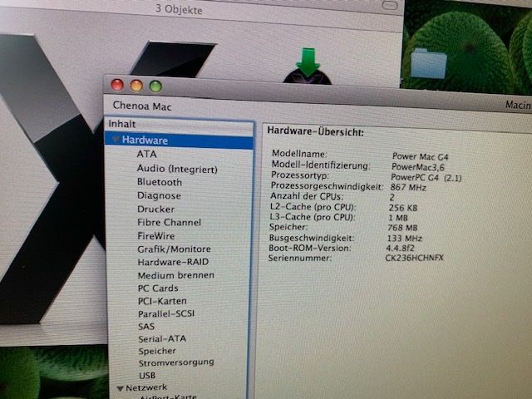Viewport: 532px width, 399px height.
Task: Select Audio (Integriert) entry
Action: (x=177, y=169)
